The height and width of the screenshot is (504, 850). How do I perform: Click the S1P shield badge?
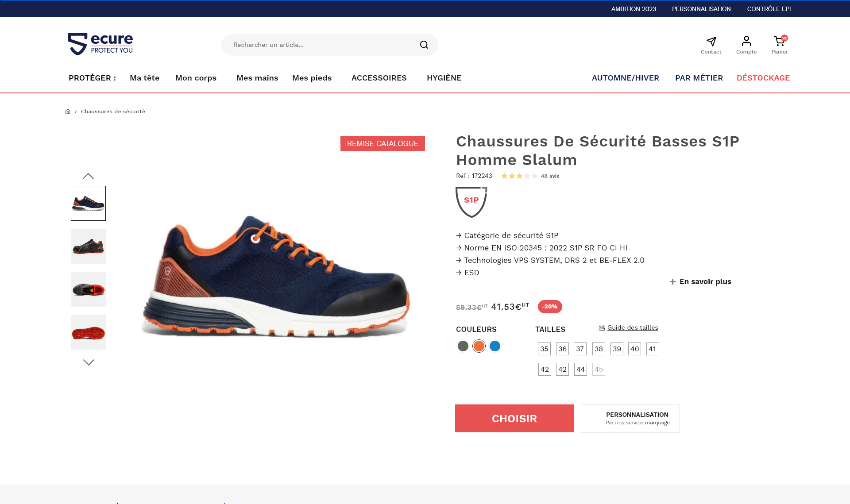click(471, 201)
